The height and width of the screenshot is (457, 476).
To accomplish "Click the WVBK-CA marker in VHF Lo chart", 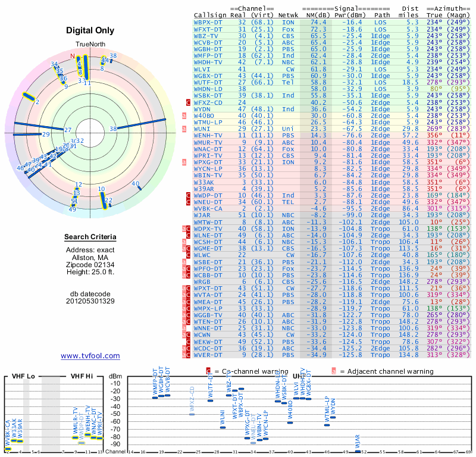I will [x=8, y=449].
